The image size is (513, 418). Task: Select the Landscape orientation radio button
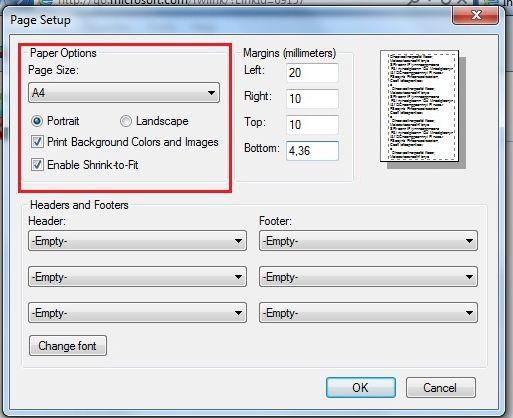pos(126,121)
